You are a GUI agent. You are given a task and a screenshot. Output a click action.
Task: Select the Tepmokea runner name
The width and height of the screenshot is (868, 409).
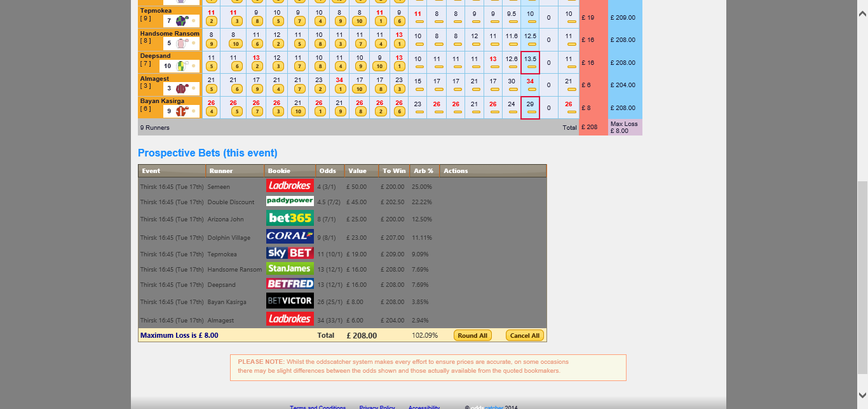[156, 11]
